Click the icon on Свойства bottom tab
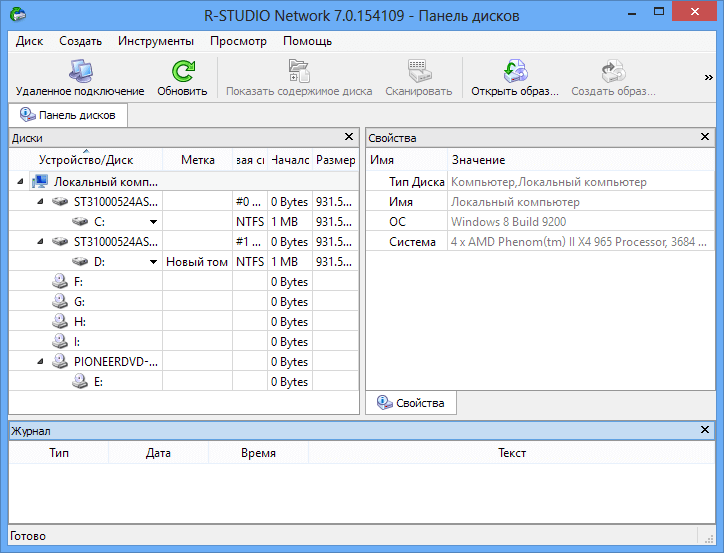Image resolution: width=724 pixels, height=553 pixels. (x=385, y=403)
